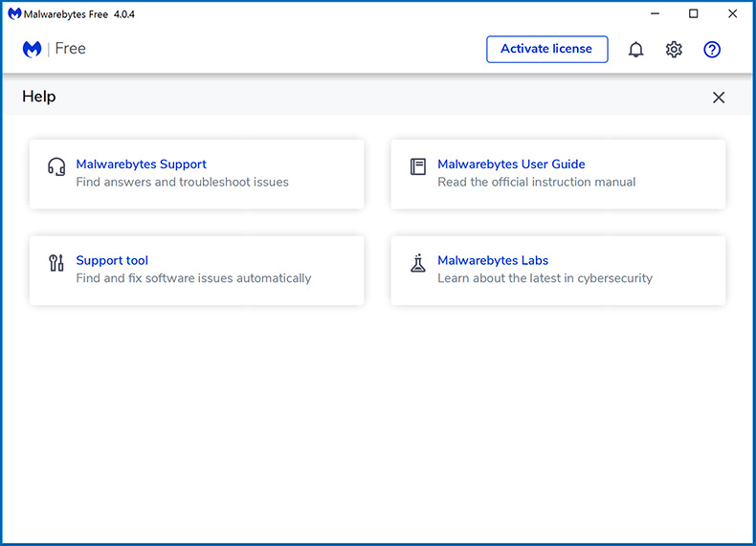The height and width of the screenshot is (546, 756).
Task: Click the flask icon for Malwarebytes Labs
Action: tap(418, 263)
